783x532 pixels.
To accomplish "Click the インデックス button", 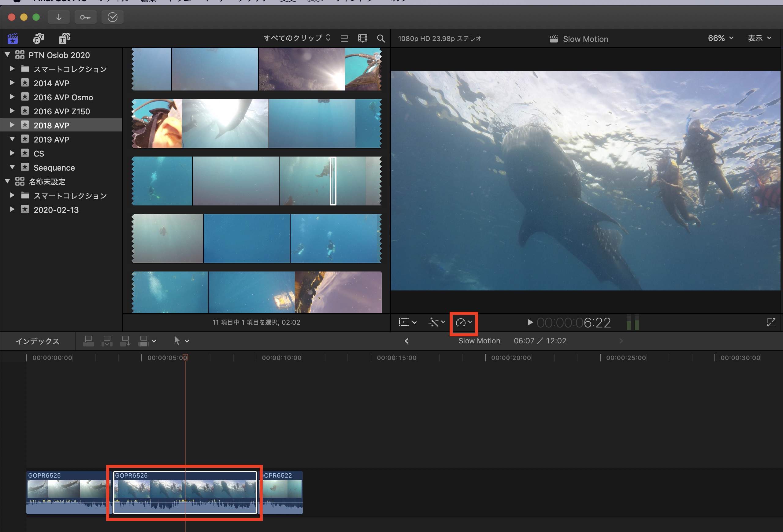I will [37, 341].
